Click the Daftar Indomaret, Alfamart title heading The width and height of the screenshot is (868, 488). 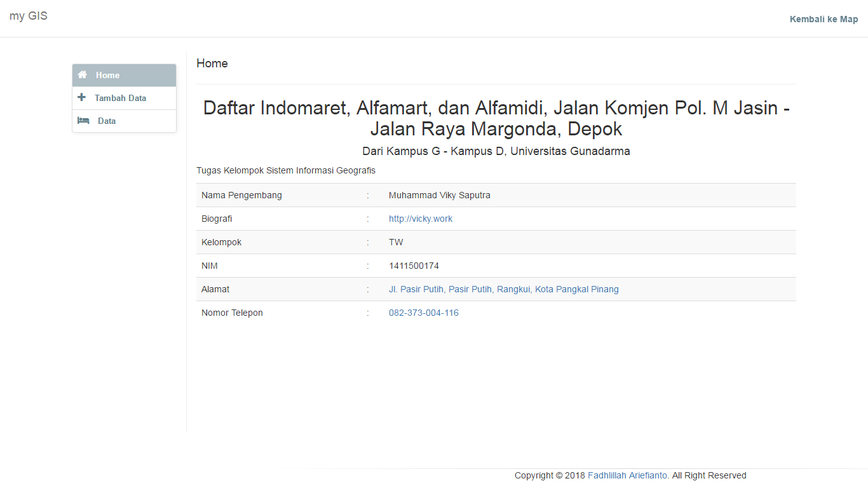tap(496, 118)
